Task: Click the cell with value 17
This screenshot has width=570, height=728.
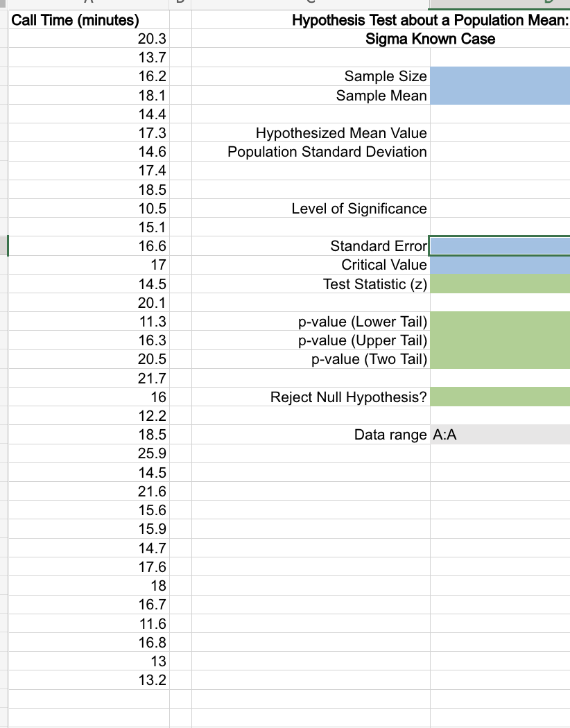Action: tap(89, 265)
